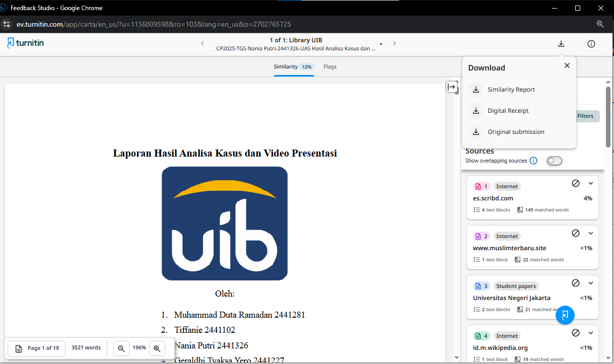This screenshot has width=614, height=364.
Task: Collapse the side panel arrow
Action: click(451, 87)
